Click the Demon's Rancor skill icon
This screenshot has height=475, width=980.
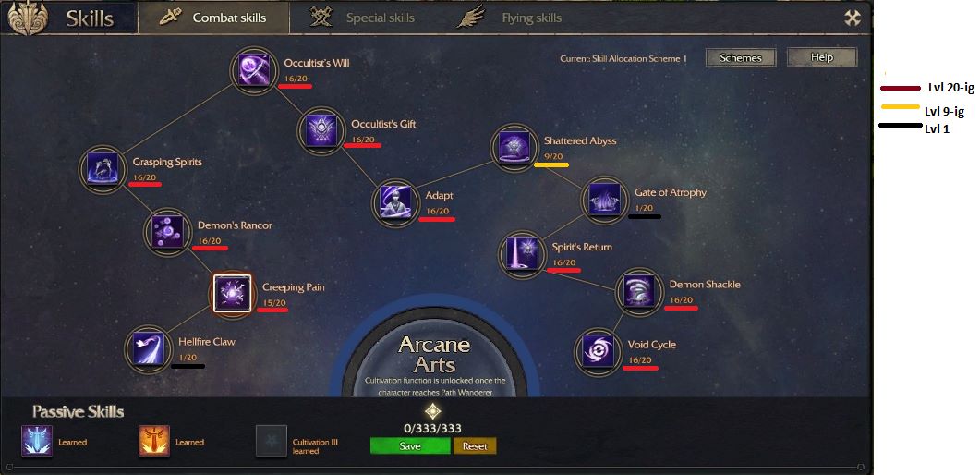pyautogui.click(x=167, y=232)
